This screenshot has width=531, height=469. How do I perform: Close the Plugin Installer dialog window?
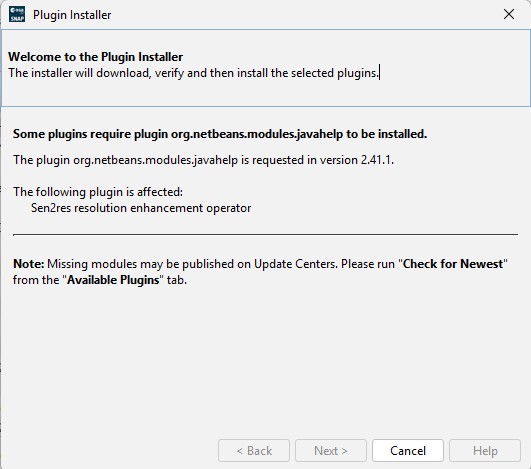pyautogui.click(x=509, y=14)
